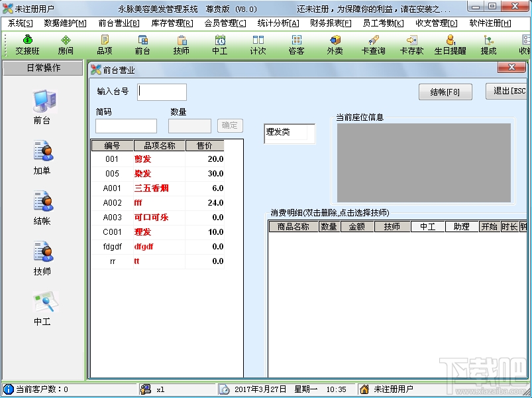532x398 pixels.
Task: Click the 加单 add order sidebar icon
Action: tap(44, 151)
